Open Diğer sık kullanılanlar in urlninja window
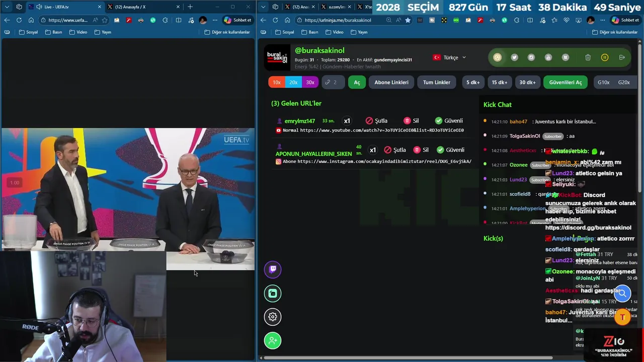The height and width of the screenshot is (362, 644). click(615, 32)
